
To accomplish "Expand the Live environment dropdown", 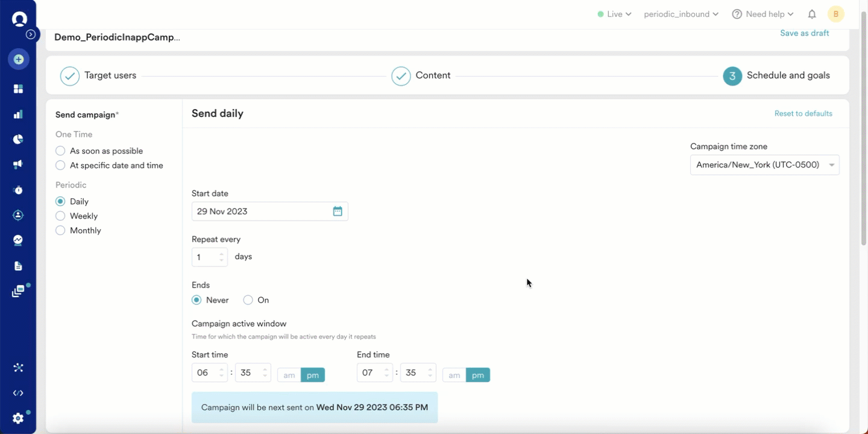I will pos(614,13).
